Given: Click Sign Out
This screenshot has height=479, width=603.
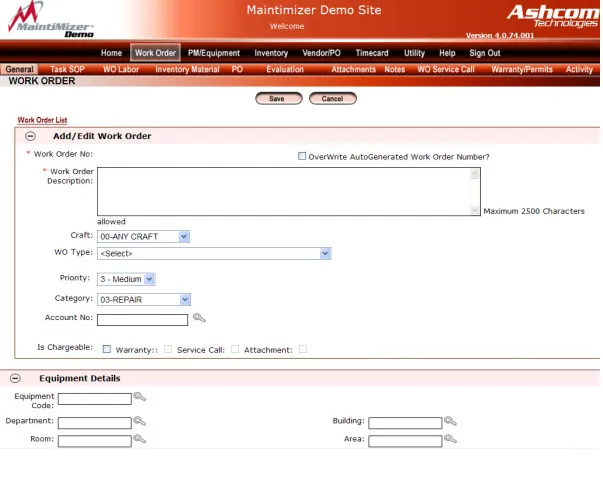Looking at the screenshot, I should tap(485, 53).
